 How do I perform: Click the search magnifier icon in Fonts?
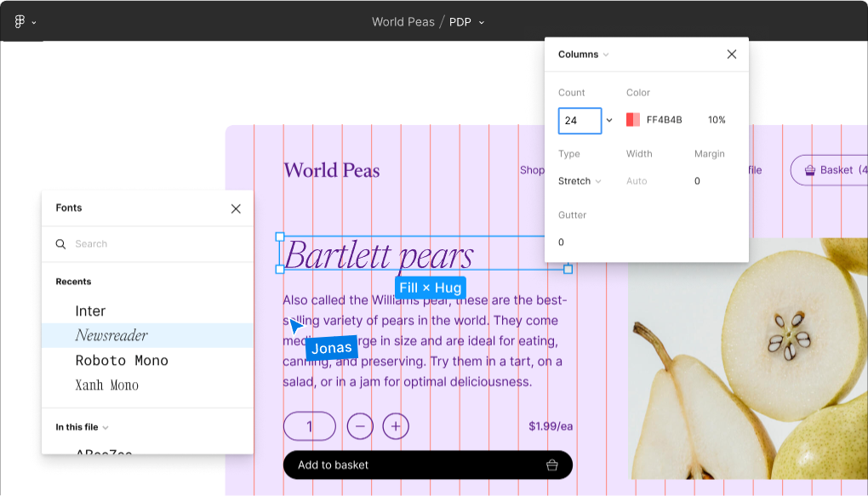point(61,244)
